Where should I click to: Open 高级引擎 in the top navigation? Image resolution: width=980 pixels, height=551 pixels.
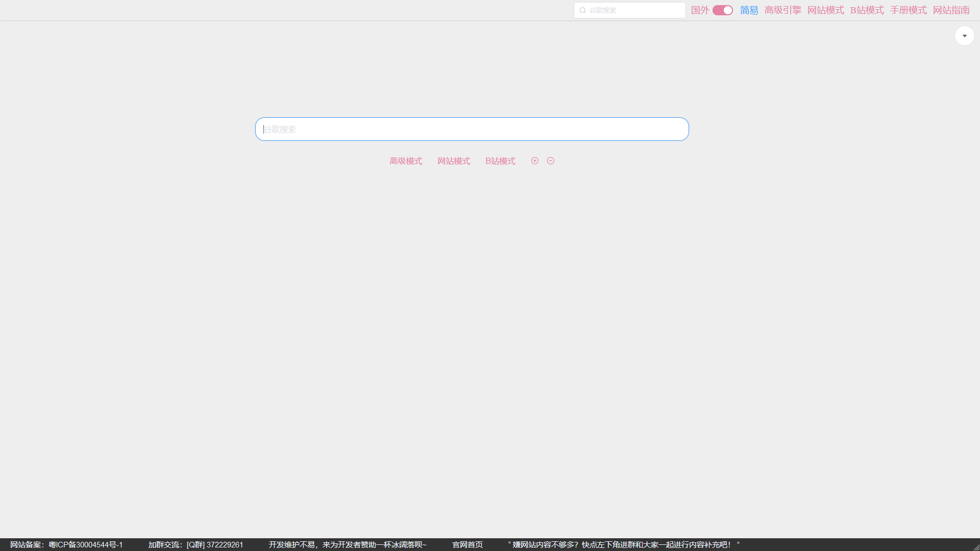click(782, 10)
